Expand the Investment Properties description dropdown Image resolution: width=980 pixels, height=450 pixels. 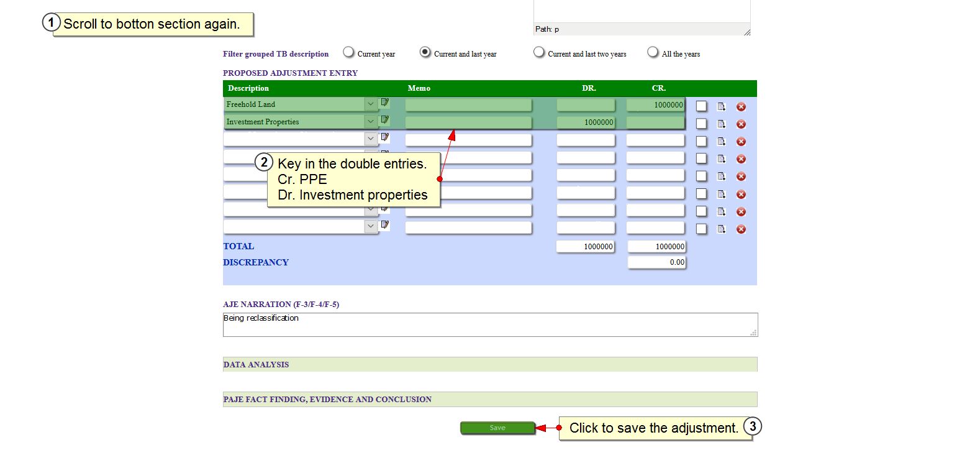tap(371, 122)
